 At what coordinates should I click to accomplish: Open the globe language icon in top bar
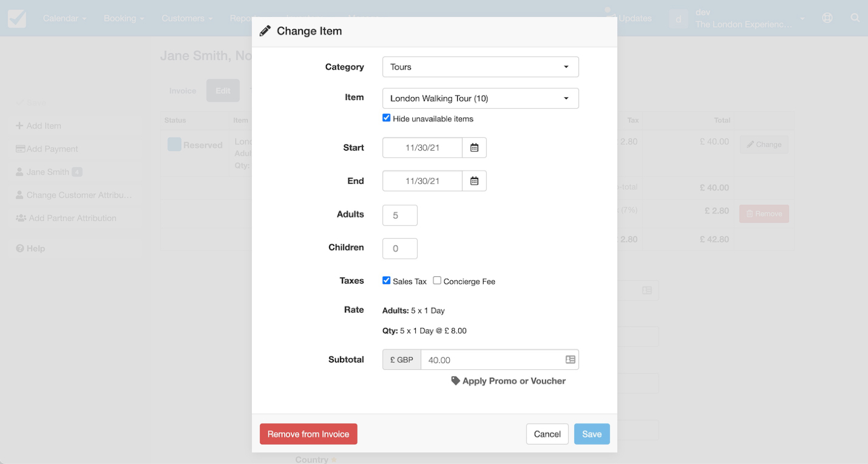coord(827,18)
